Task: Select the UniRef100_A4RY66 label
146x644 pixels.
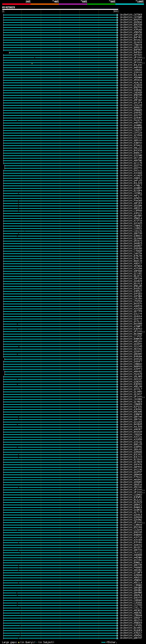Action: (x=131, y=67)
